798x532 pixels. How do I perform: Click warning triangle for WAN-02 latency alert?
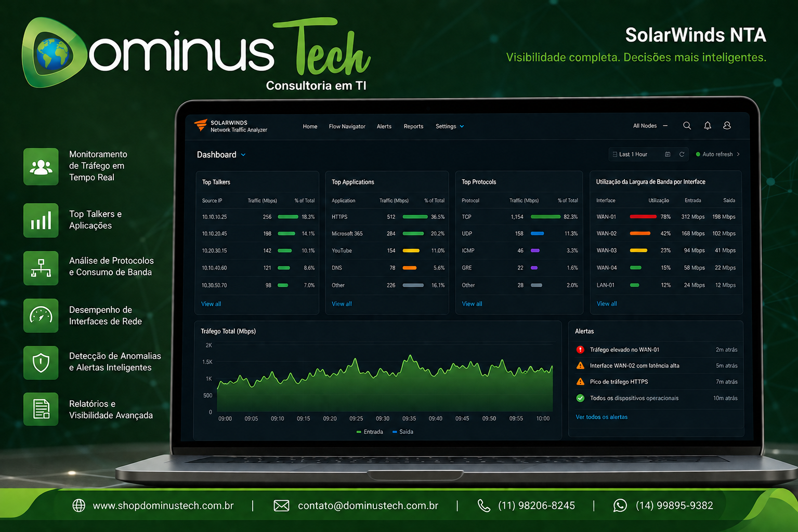[x=580, y=366]
